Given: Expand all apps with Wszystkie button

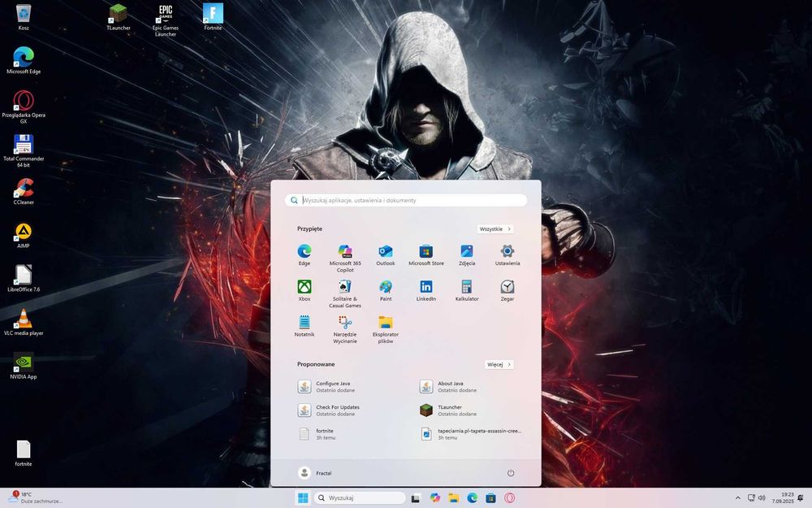Looking at the screenshot, I should coord(495,228).
